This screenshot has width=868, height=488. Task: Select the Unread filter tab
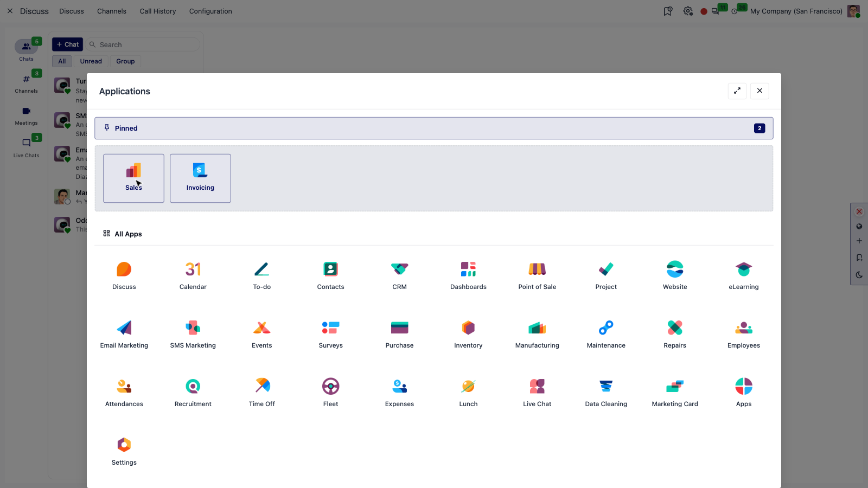[x=91, y=61]
